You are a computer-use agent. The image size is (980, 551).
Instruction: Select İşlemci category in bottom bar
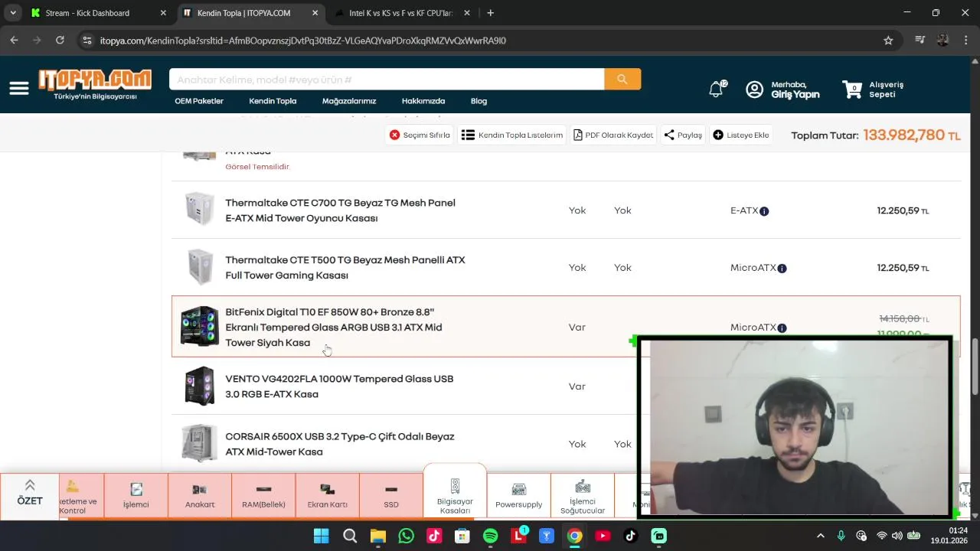[x=136, y=496]
